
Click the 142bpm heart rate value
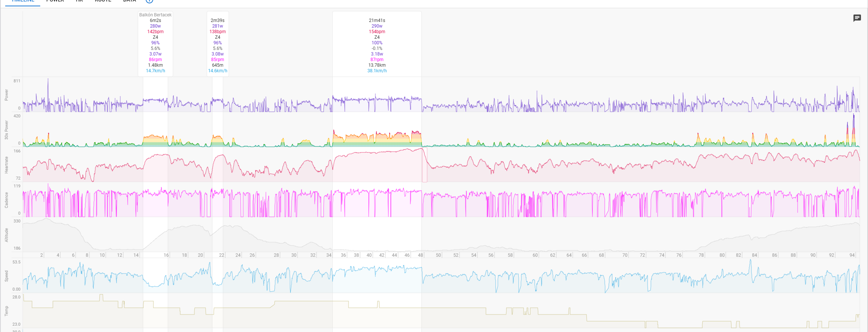tap(155, 32)
